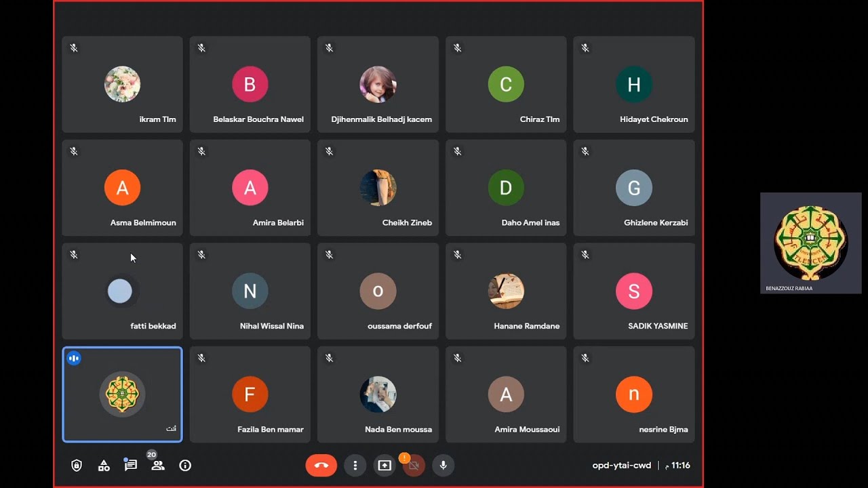868x488 pixels.
Task: Click the brown A avatar of Amira Moussaoui
Action: [506, 394]
